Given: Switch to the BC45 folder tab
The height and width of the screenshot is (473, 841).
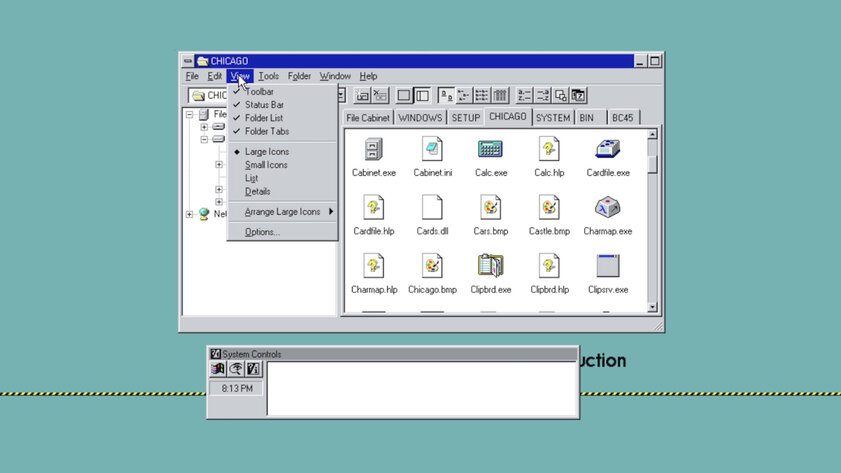Looking at the screenshot, I should 623,118.
